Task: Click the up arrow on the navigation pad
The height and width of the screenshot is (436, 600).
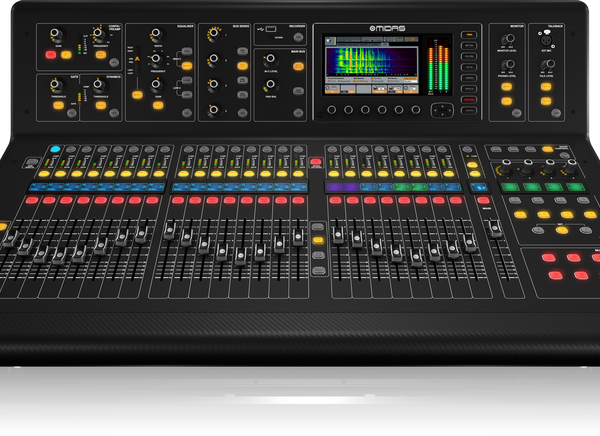Action: click(442, 106)
